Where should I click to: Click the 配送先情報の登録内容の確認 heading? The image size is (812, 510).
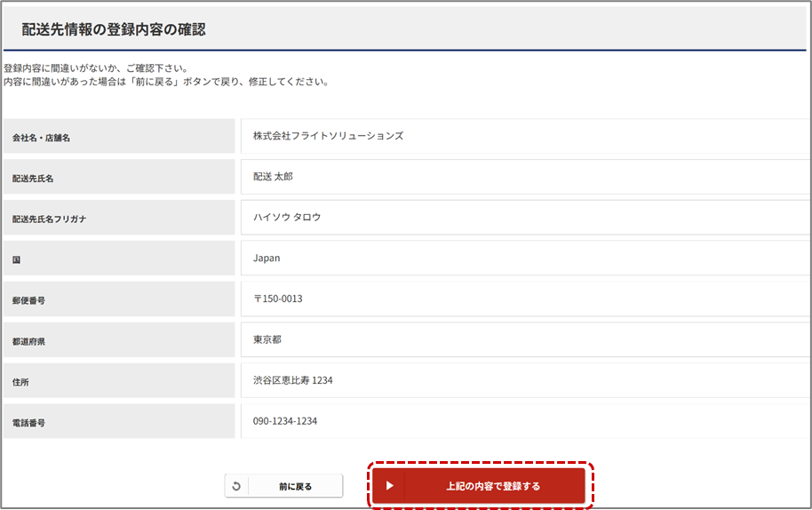pos(114,29)
